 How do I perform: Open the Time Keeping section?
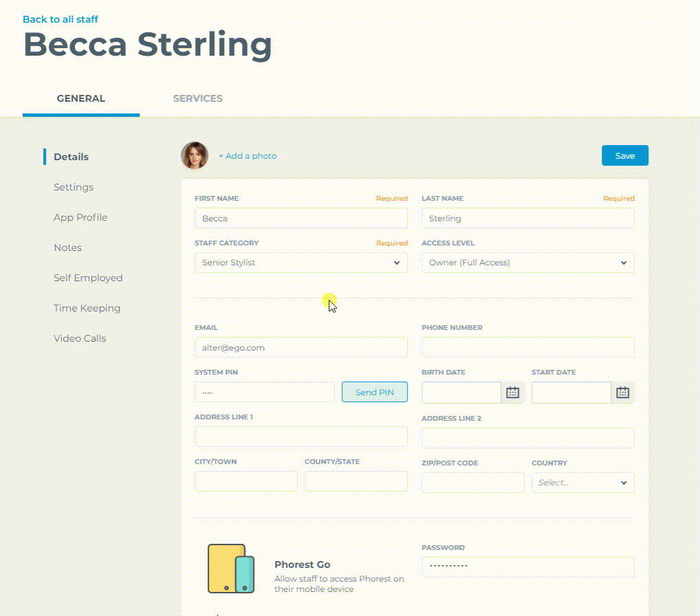87,308
